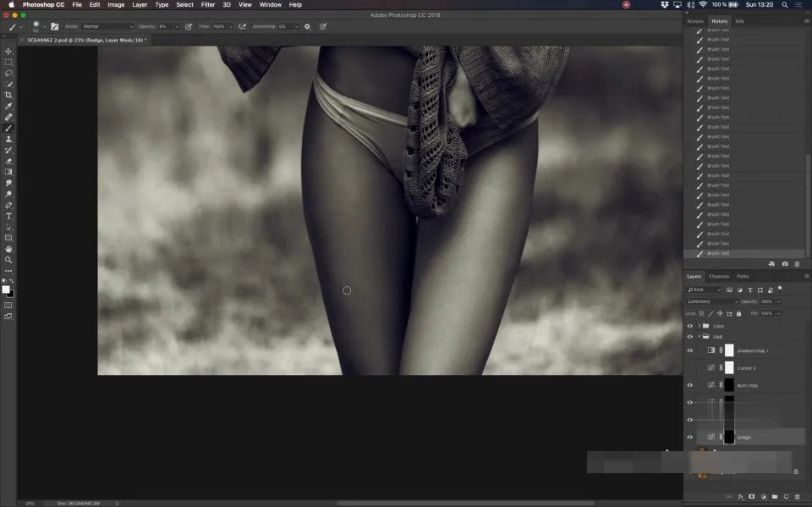Toggle visibility of Burn copy layer

pyautogui.click(x=690, y=385)
